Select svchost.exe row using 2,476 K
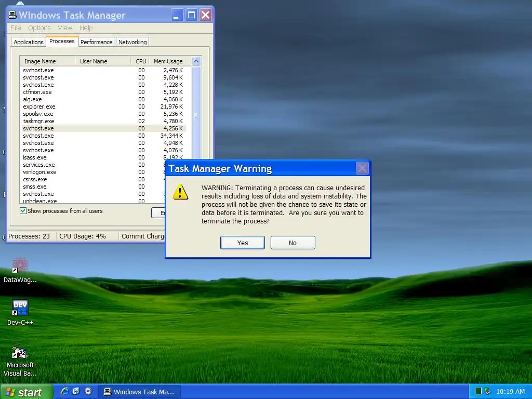 coord(103,70)
